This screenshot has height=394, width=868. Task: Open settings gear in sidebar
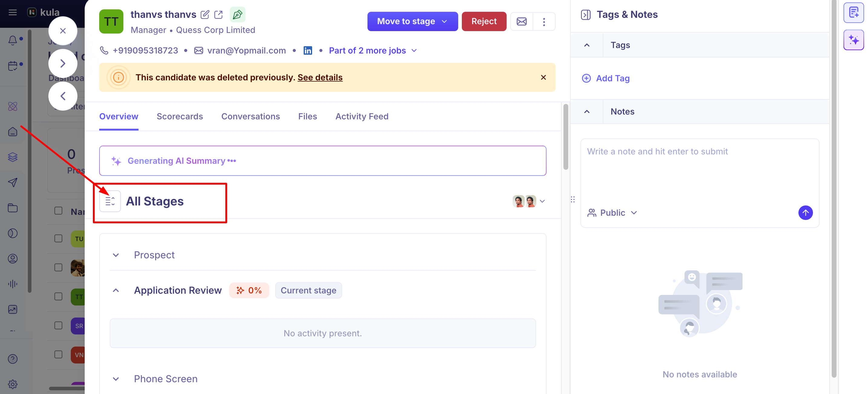[x=13, y=384]
